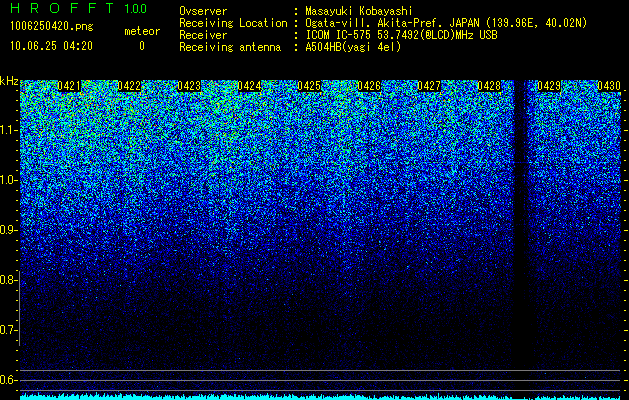Screen dimensions: 629x400
Task: Click the observer name Masayuki Kobayashi
Action: pyautogui.click(x=359, y=11)
